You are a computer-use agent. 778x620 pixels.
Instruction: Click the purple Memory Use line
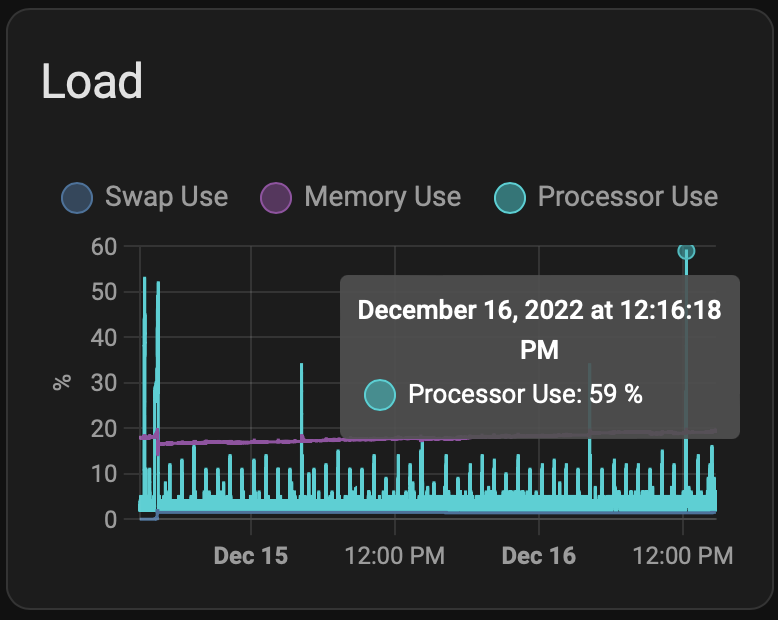pos(250,440)
